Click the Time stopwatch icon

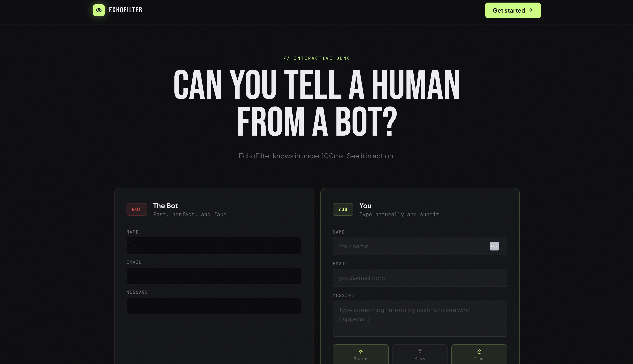479,351
